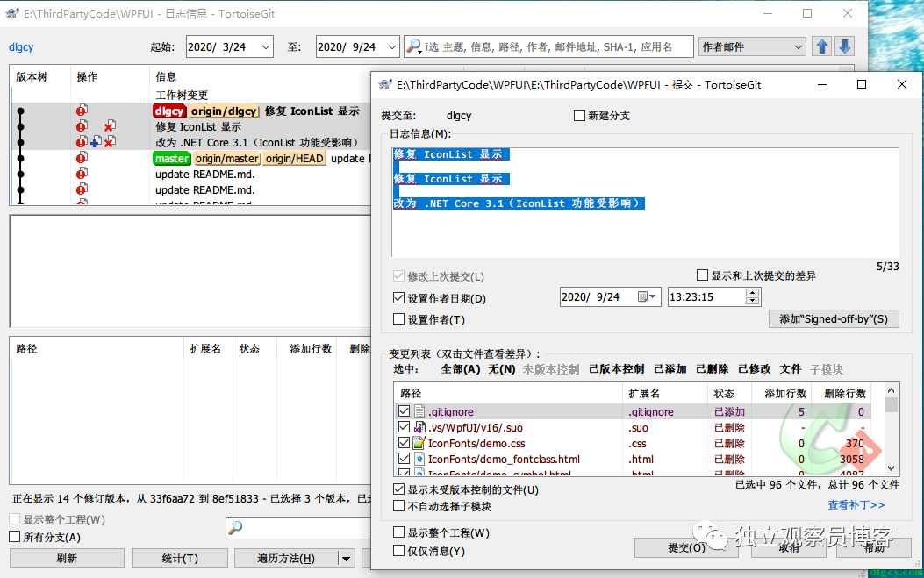This screenshot has width=924, height=578.
Task: Click demo_fontclass.html file icon in change list
Action: (419, 459)
